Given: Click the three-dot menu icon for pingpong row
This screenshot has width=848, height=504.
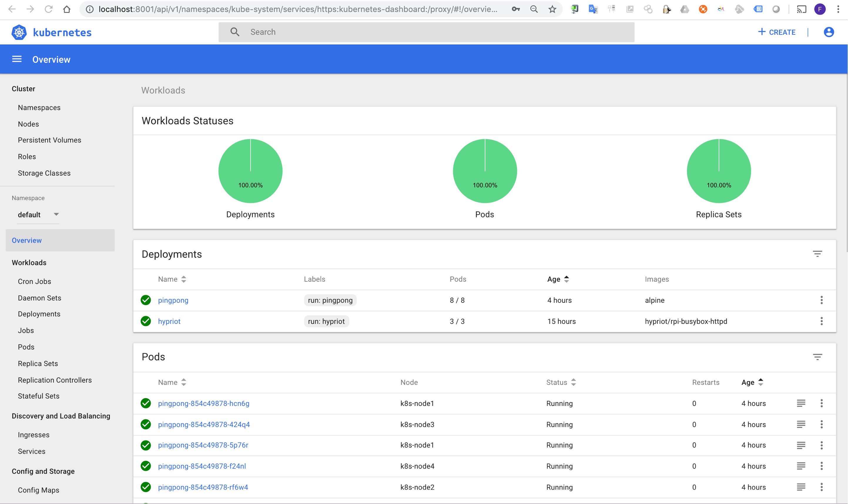Looking at the screenshot, I should point(822,300).
